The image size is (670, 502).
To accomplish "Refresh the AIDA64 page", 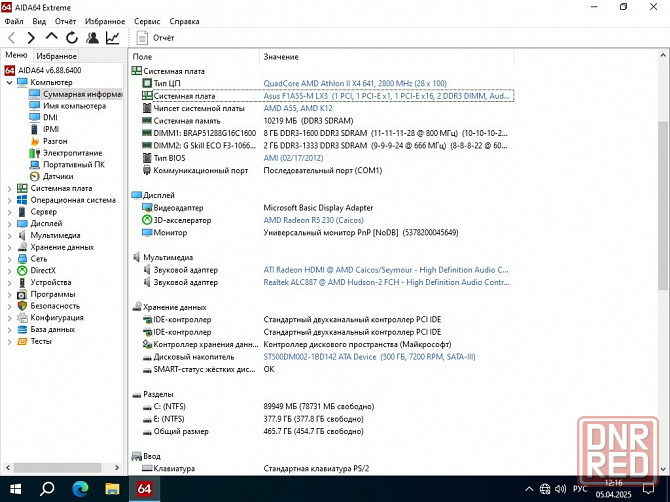I will [72, 38].
